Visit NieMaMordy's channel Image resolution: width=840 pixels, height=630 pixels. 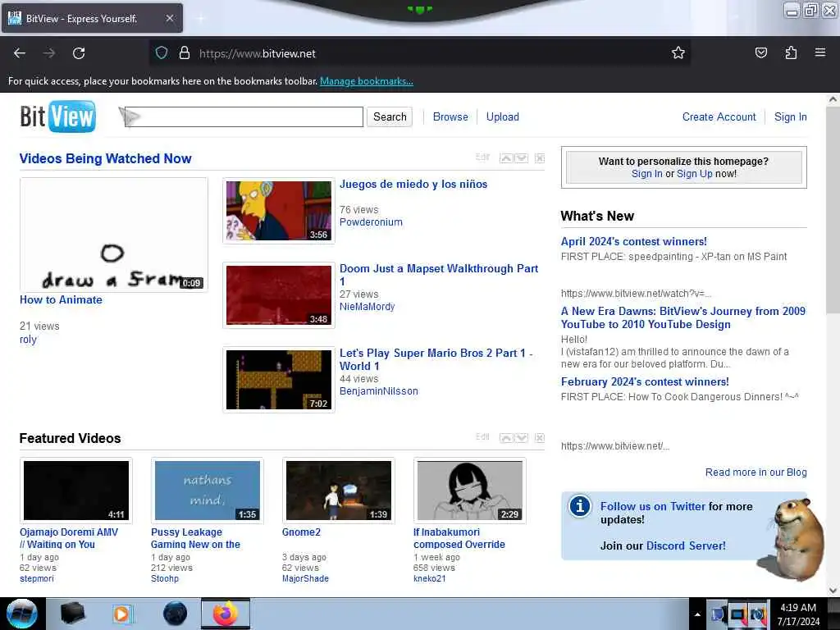tap(367, 307)
